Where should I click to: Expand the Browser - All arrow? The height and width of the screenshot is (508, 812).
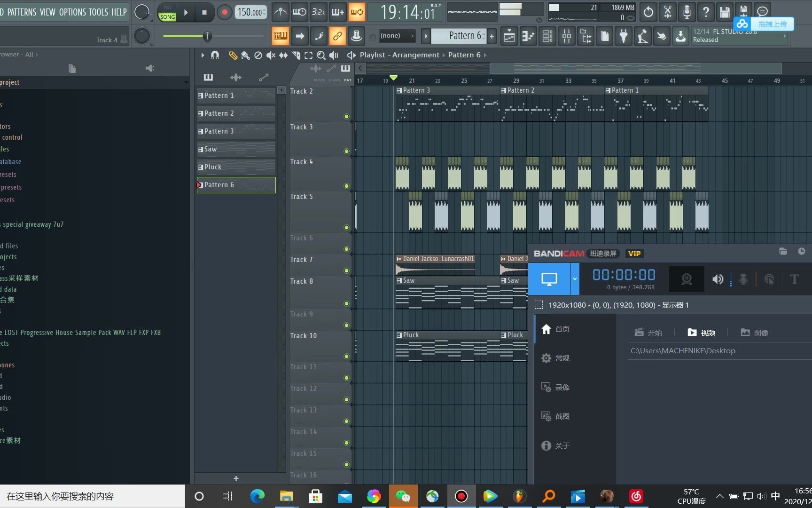[37, 55]
